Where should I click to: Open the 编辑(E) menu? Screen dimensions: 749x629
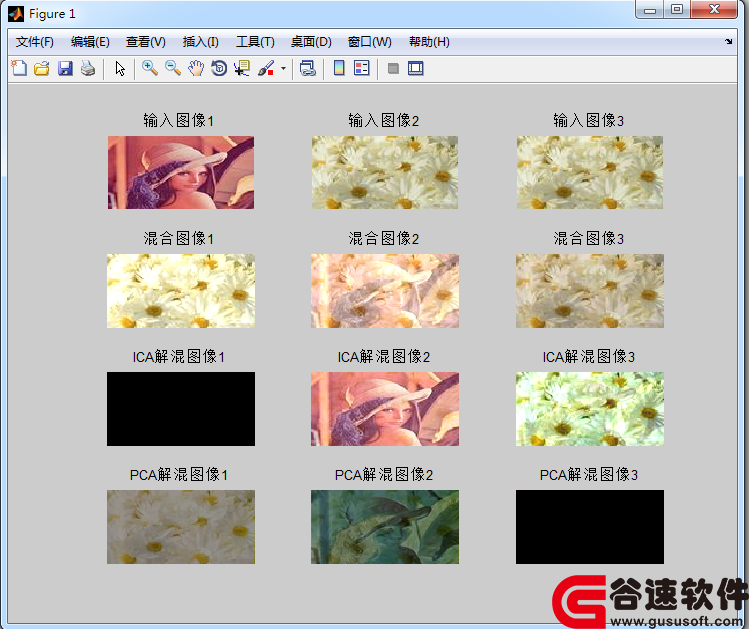(x=90, y=42)
